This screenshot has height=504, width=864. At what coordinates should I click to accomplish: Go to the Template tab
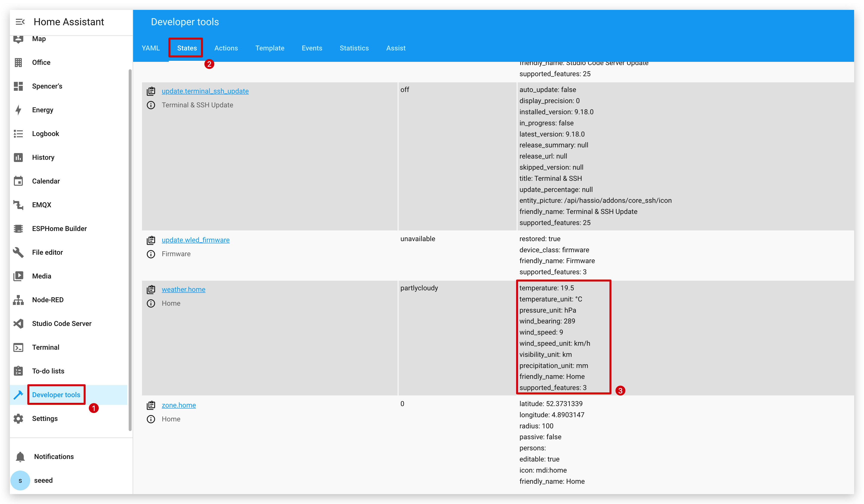point(270,48)
